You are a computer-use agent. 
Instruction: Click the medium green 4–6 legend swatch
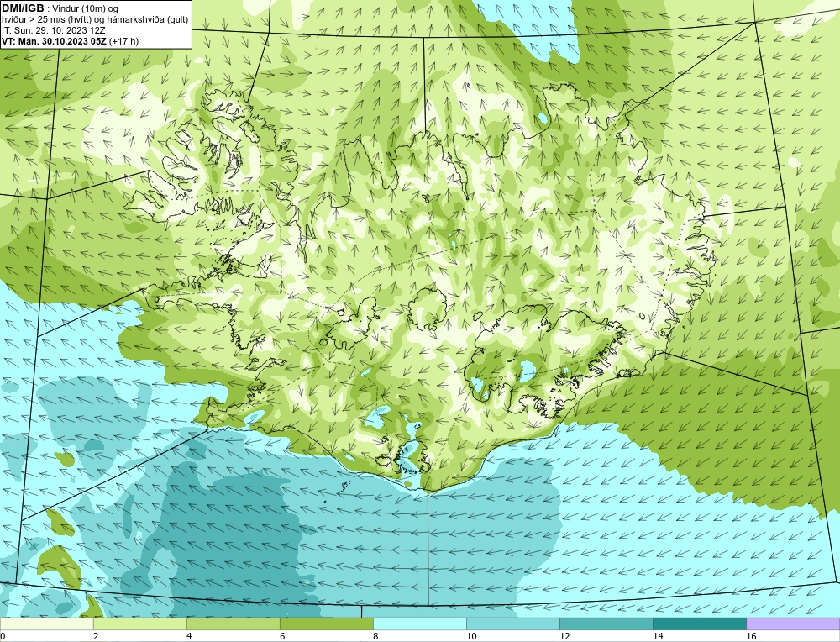(x=233, y=624)
